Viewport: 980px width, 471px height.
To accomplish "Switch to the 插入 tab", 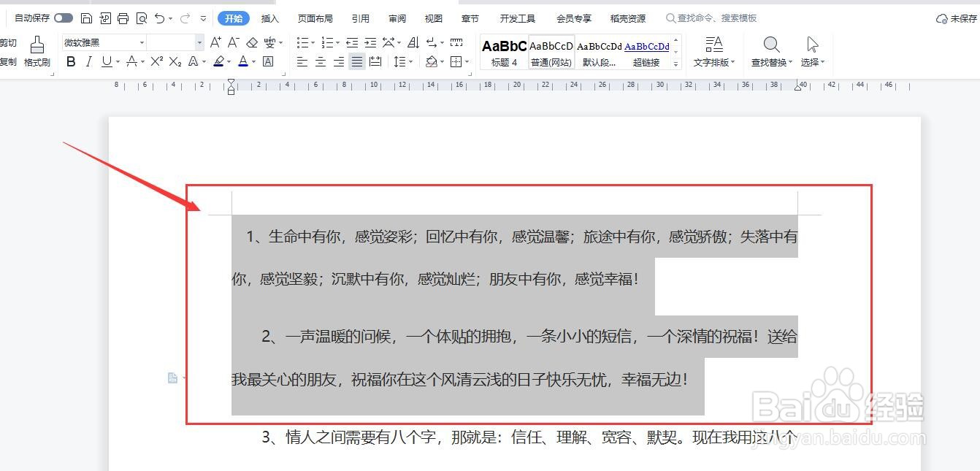I will [x=270, y=18].
